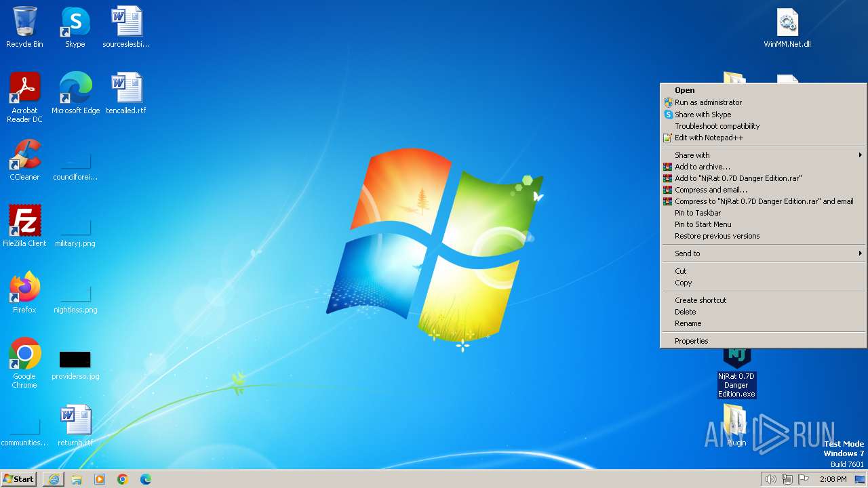Open the Recycle Bin desktop icon

point(24,27)
